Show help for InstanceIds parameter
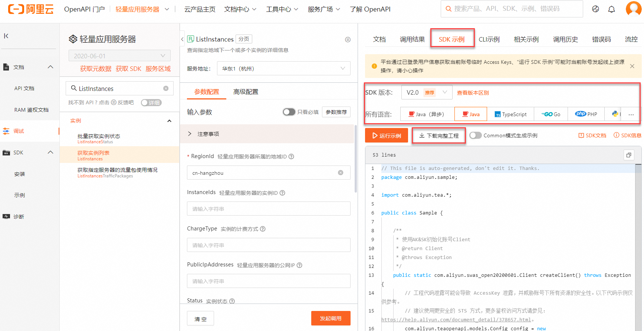Image resolution: width=644 pixels, height=331 pixels. [282, 193]
